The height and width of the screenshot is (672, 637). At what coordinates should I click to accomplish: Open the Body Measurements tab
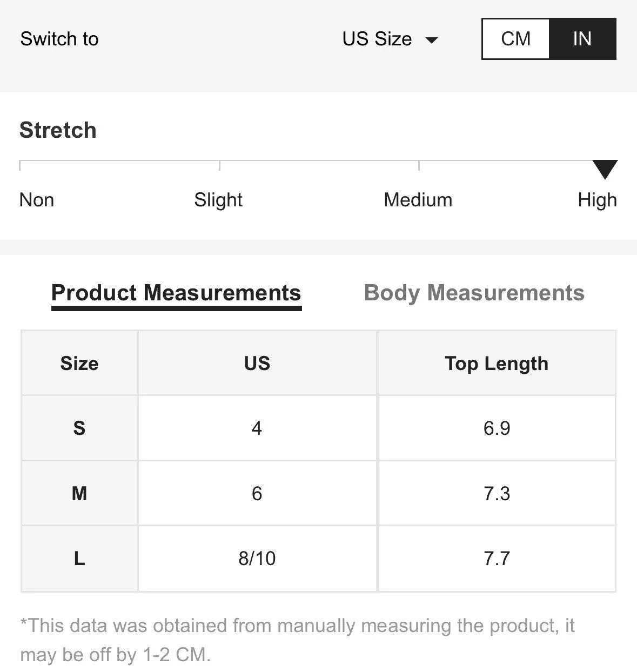pos(474,293)
